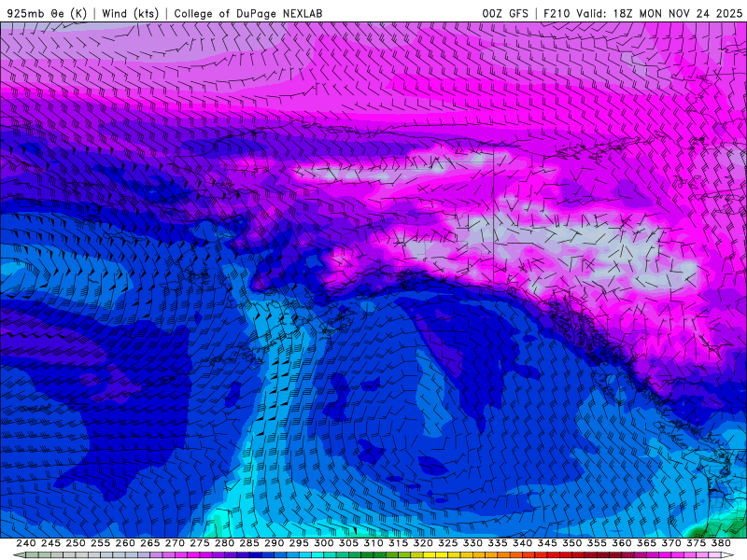747x560 pixels.
Task: Click the 'Wind (kts)' header label
Action: pos(130,13)
